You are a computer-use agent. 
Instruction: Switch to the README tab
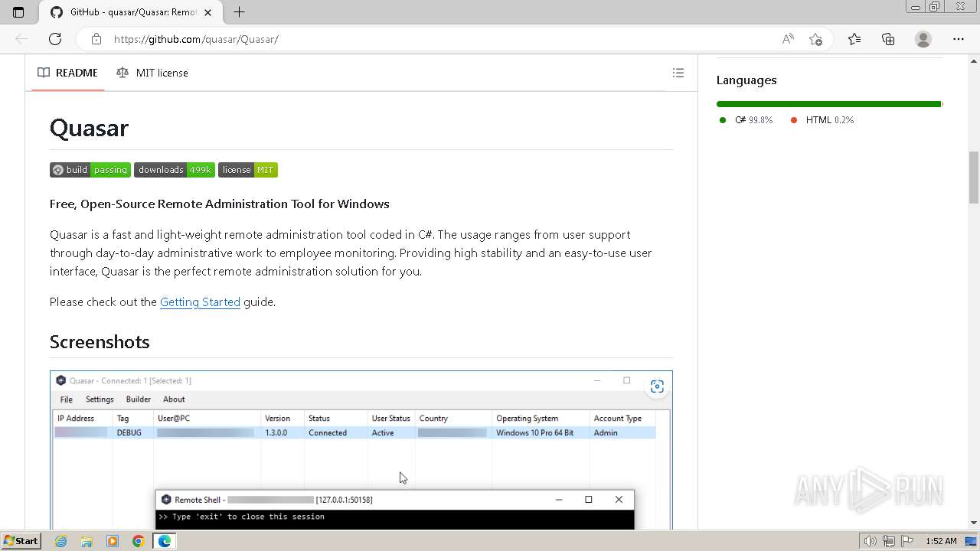coord(67,73)
